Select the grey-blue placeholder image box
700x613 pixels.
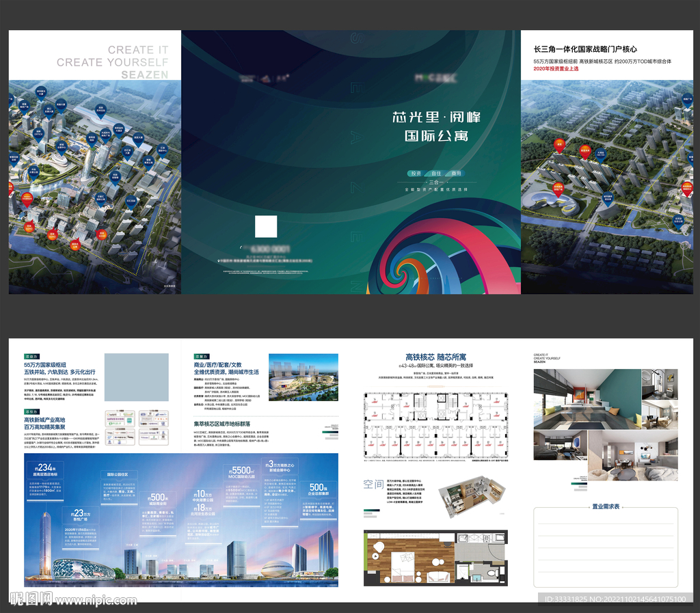pyautogui.click(x=137, y=377)
